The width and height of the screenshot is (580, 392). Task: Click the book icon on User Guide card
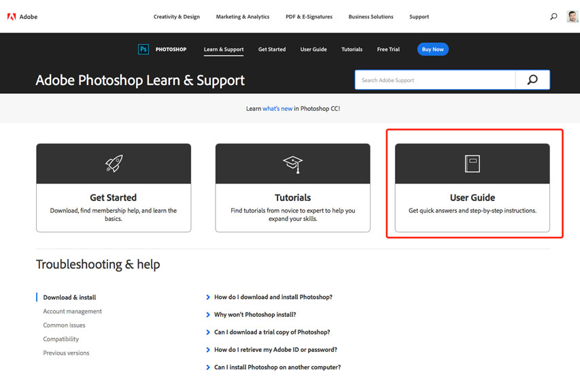coord(472,163)
